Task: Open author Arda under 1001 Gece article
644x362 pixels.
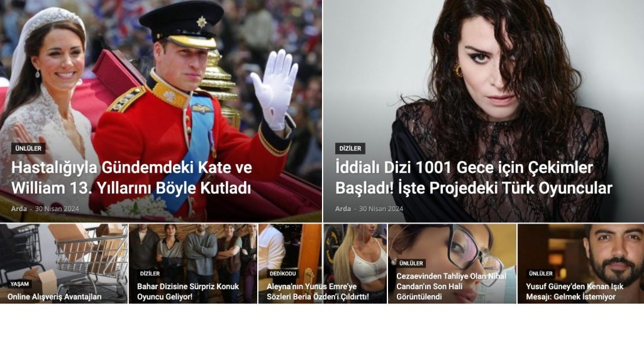Action: point(343,209)
